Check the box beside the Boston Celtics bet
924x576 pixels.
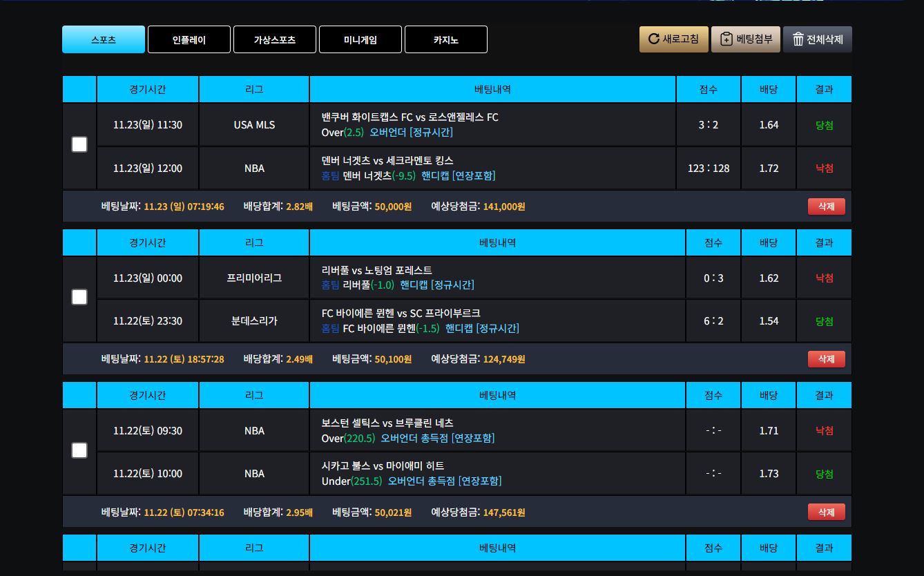click(x=79, y=450)
